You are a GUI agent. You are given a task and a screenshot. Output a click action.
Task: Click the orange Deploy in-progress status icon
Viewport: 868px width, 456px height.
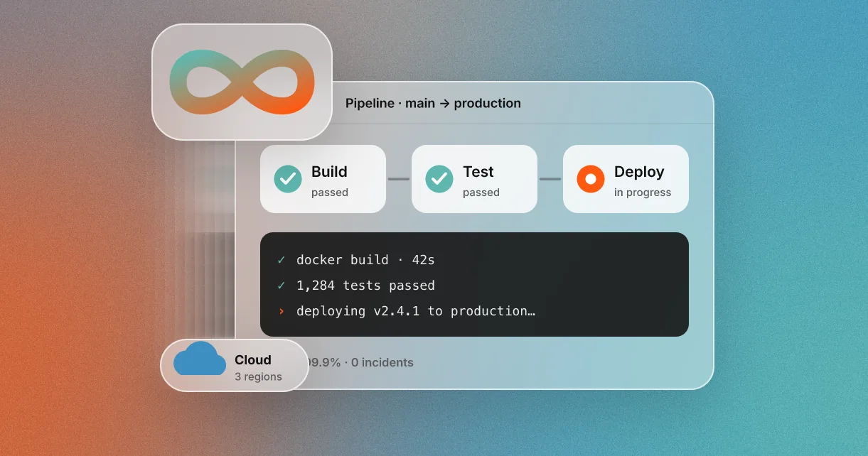(591, 179)
